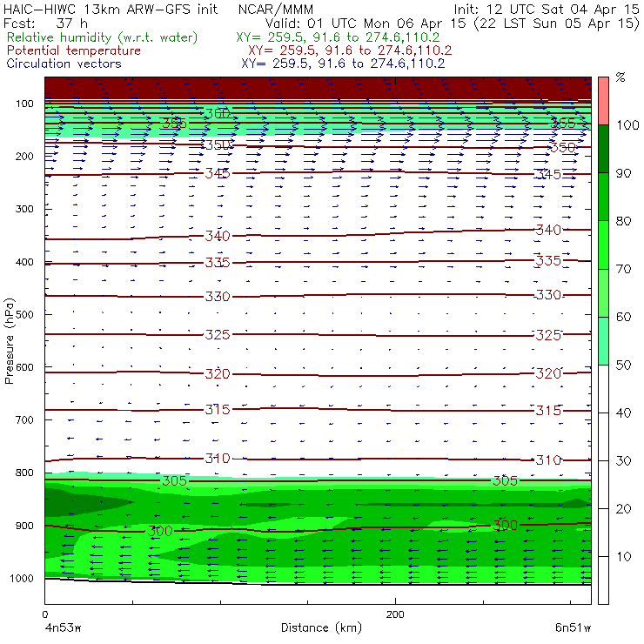The width and height of the screenshot is (644, 644).
Task: Click the green XY= 259.5, 91.6 coordinates line
Action: [x=338, y=37]
